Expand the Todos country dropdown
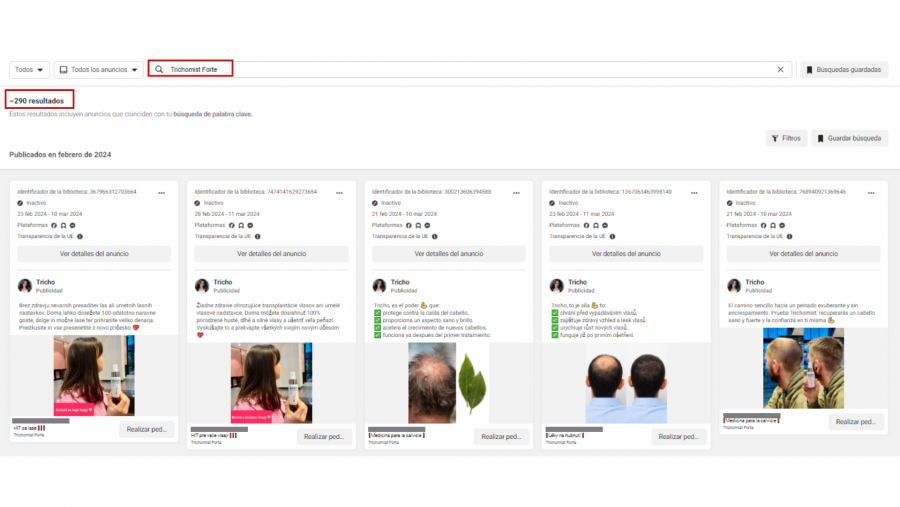The height and width of the screenshot is (507, 900). pyautogui.click(x=29, y=70)
